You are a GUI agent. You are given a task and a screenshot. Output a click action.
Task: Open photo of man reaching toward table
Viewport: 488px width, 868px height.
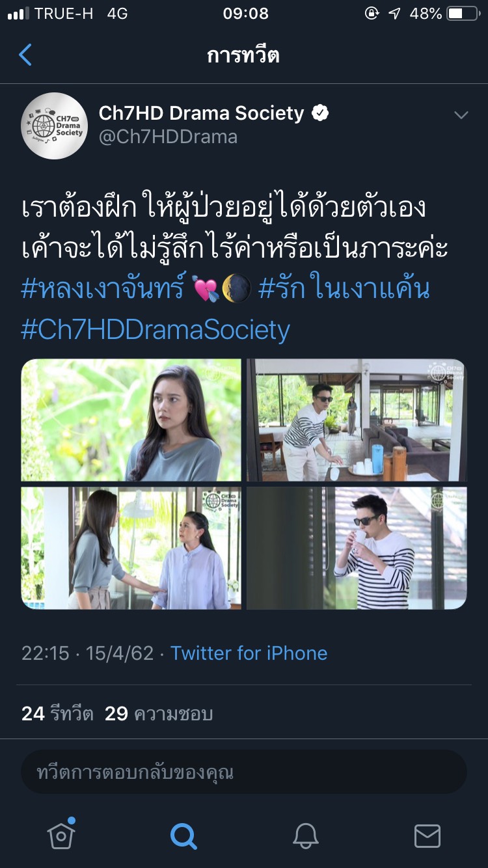tap(357, 420)
